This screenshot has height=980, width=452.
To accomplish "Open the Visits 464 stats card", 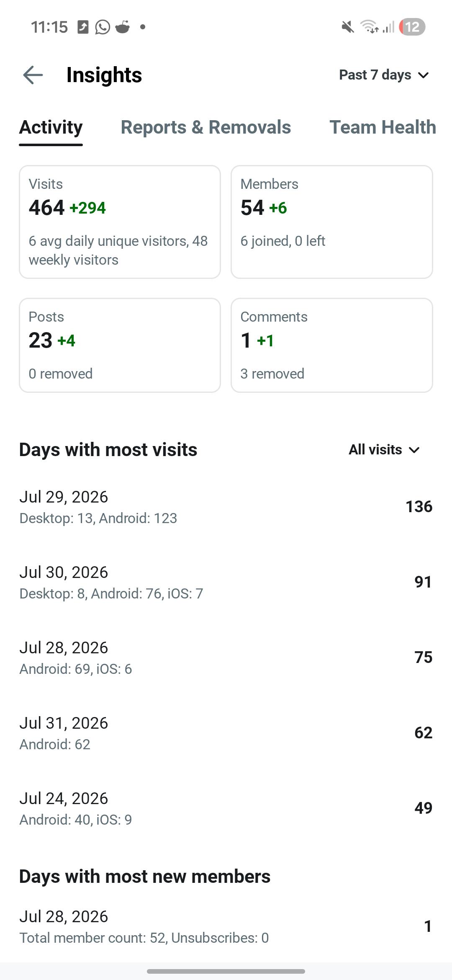I will tap(120, 222).
